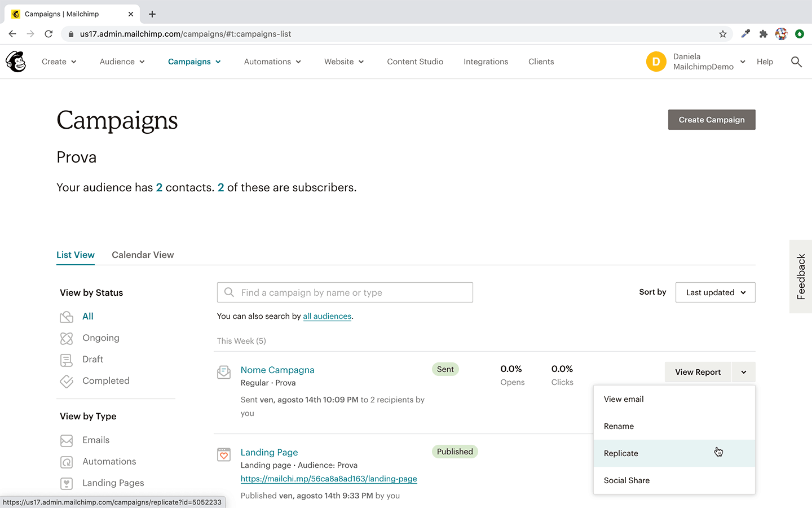Screen dimensions: 812x508
Task: Click the eyedropper extension icon
Action: click(x=745, y=34)
